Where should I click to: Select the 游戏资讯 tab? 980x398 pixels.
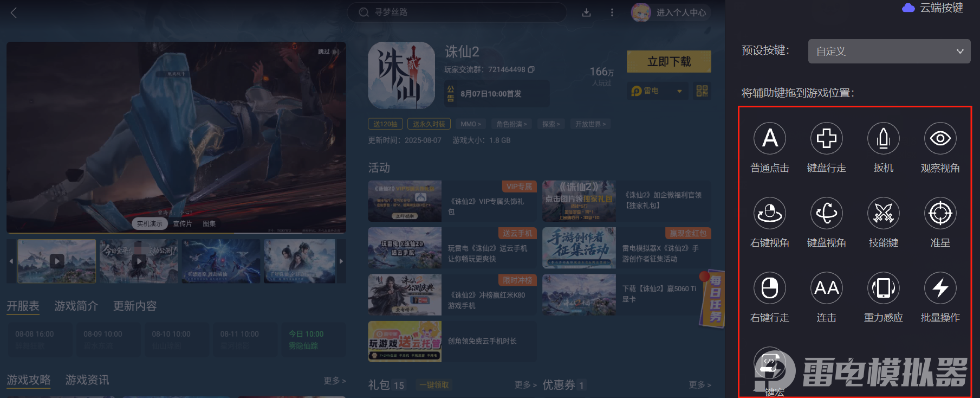click(x=87, y=380)
